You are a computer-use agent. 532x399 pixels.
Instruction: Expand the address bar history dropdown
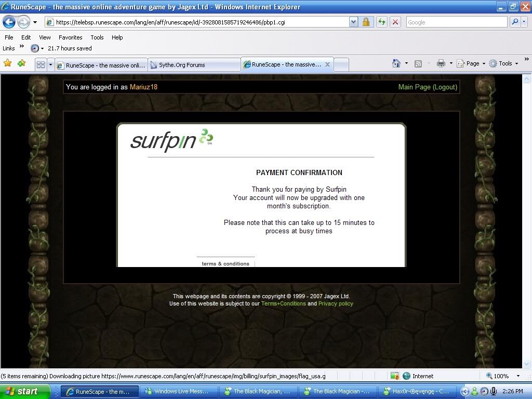353,22
